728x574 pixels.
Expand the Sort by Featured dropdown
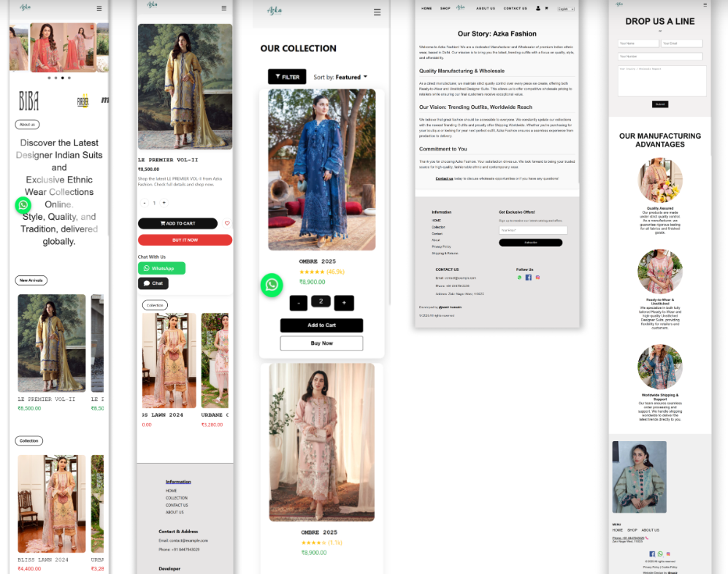tap(341, 77)
